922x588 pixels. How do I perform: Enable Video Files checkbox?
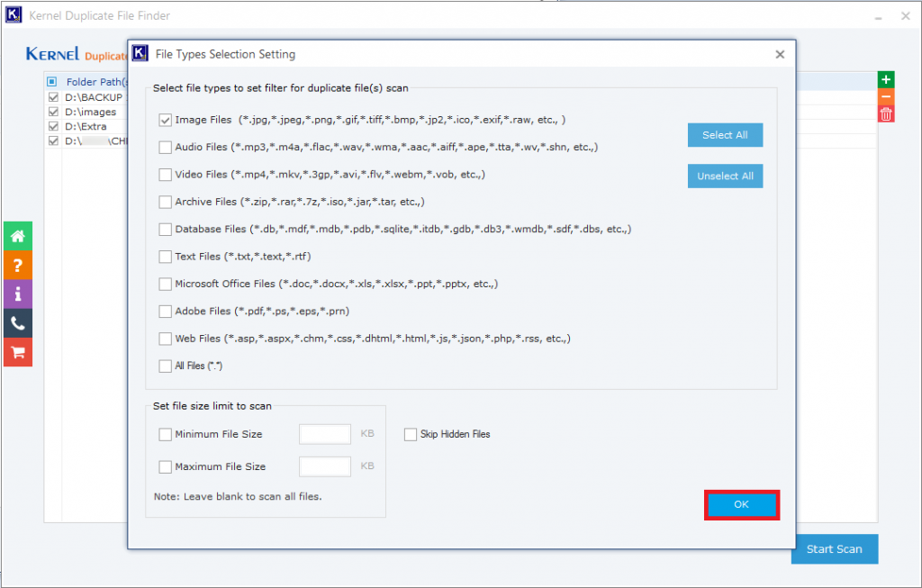pos(166,175)
